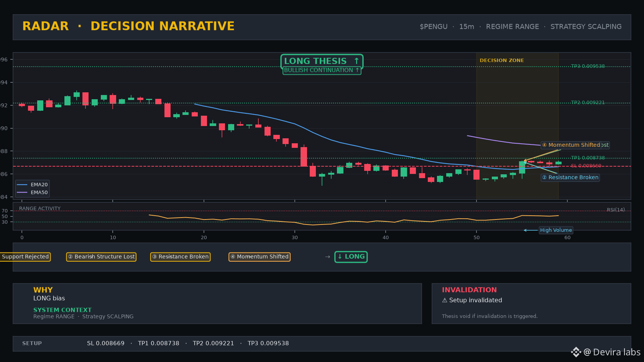
Task: Click TP1 0.008738 in setup bar
Action: [159, 344]
